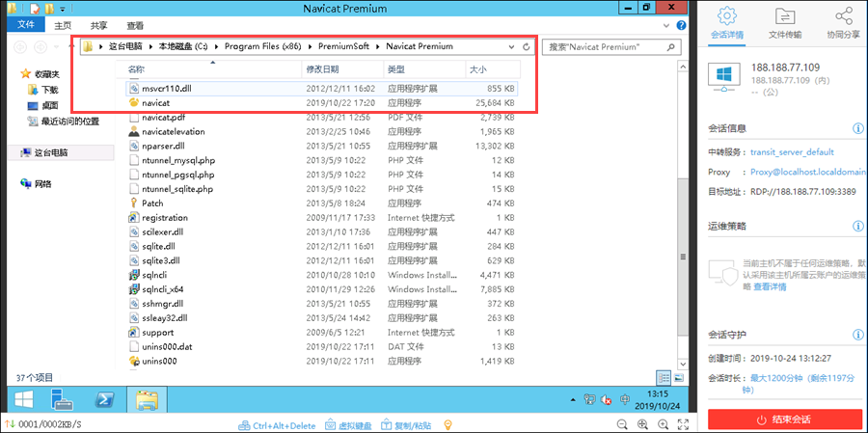
Task: Expand the address bar history dropdown
Action: 511,46
